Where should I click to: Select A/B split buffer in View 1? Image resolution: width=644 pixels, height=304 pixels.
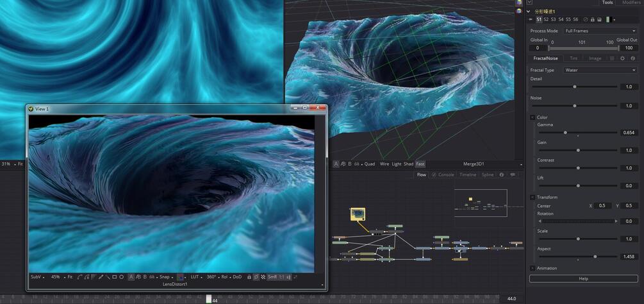(138, 277)
